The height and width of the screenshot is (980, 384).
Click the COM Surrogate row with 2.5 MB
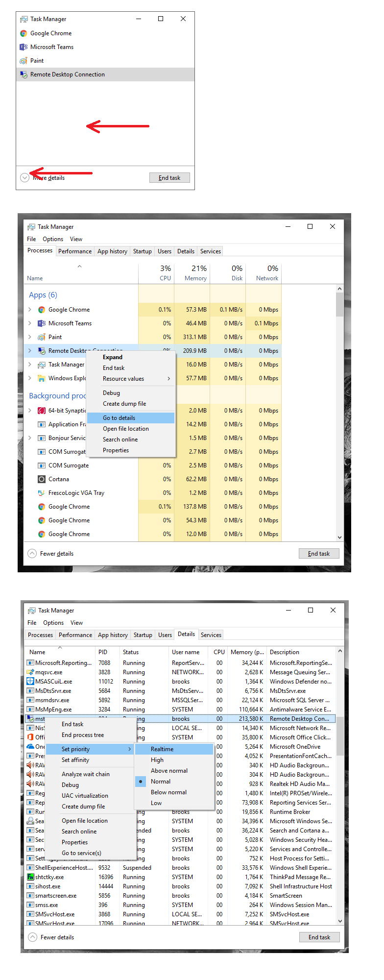click(x=153, y=465)
